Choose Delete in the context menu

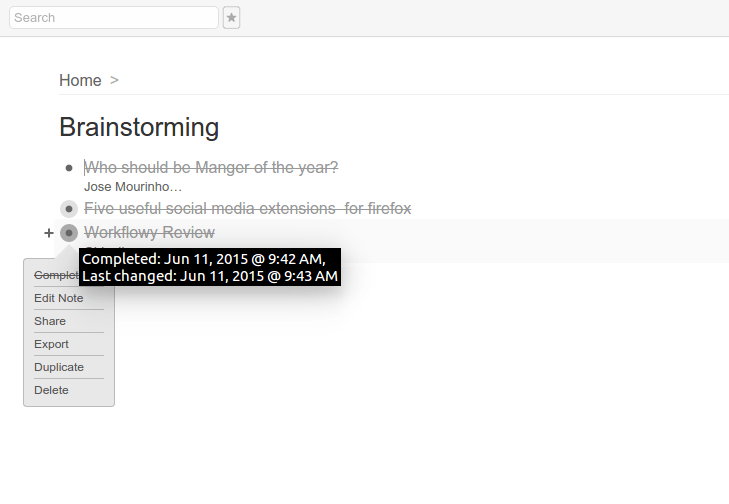(x=51, y=390)
